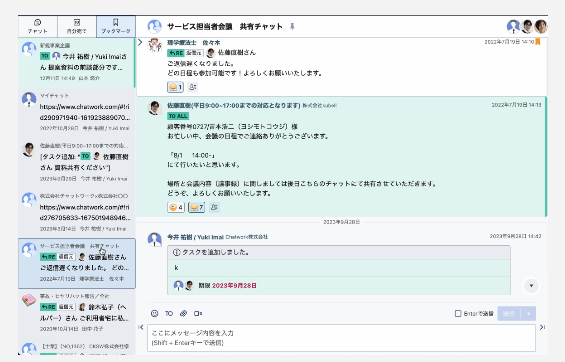
Task: Click the TO ALL tag in message
Action: coord(178,116)
